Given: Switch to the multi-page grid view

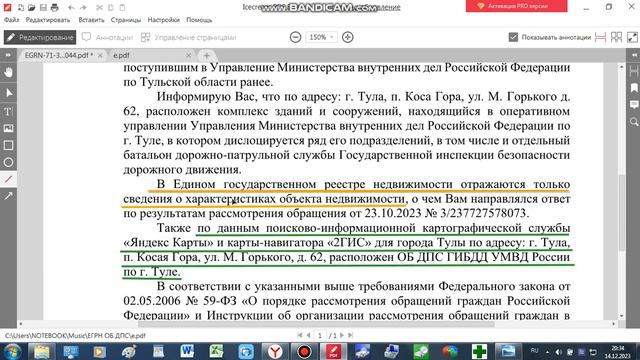Looking at the screenshot, I should tap(616, 37).
